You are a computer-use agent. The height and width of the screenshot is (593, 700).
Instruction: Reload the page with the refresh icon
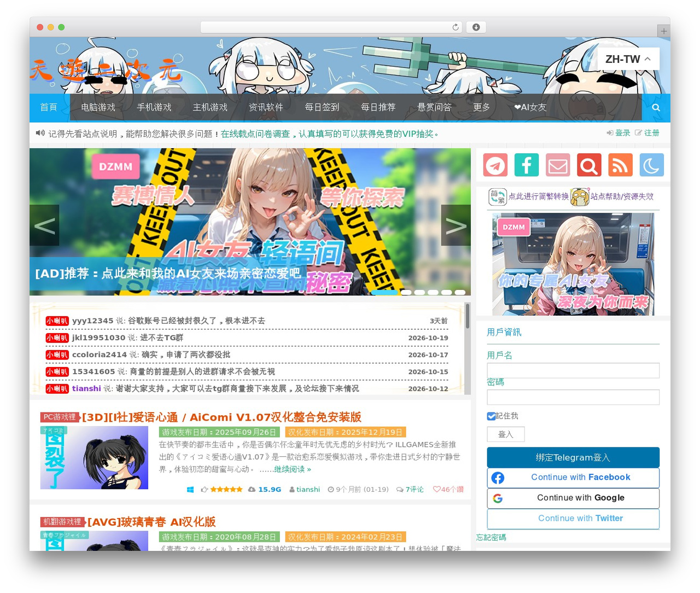(455, 27)
